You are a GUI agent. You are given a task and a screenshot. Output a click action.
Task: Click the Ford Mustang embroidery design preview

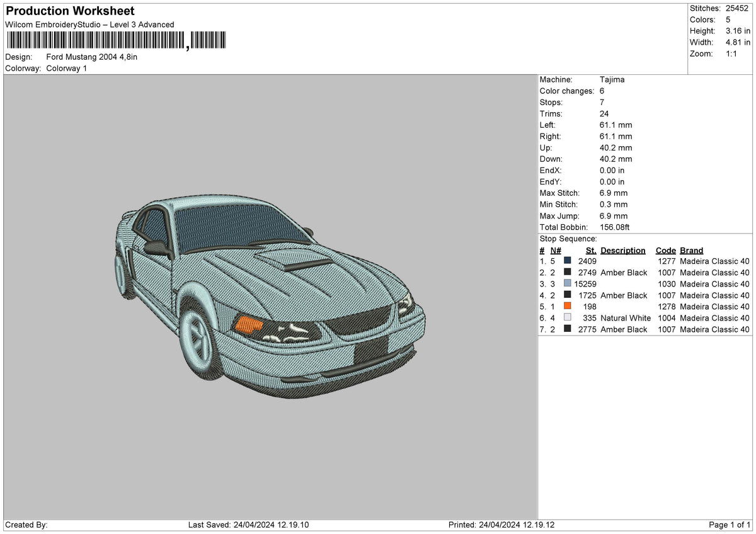click(x=270, y=295)
